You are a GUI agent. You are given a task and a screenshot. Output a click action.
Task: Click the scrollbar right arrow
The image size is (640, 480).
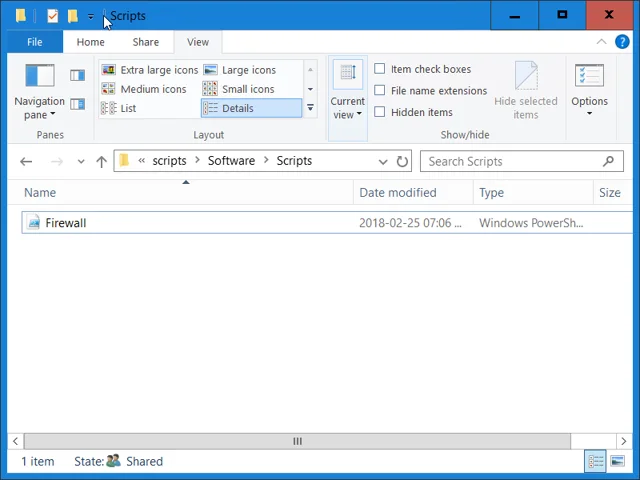pos(623,441)
